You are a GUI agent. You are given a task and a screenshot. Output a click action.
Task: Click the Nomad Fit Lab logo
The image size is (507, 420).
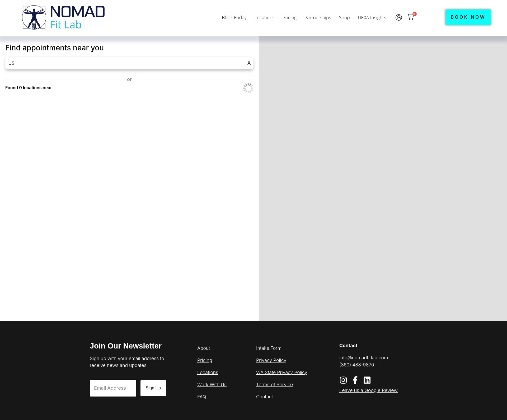[x=63, y=17]
